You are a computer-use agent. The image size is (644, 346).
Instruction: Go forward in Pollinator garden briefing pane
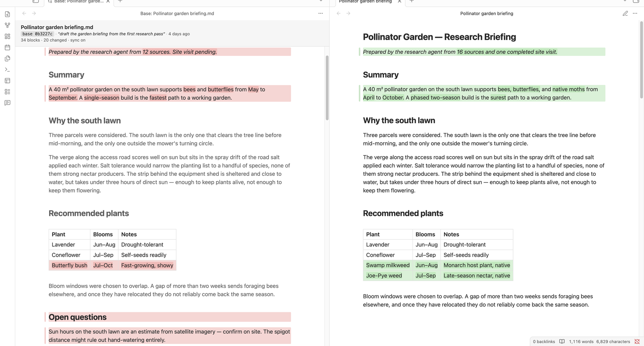349,13
